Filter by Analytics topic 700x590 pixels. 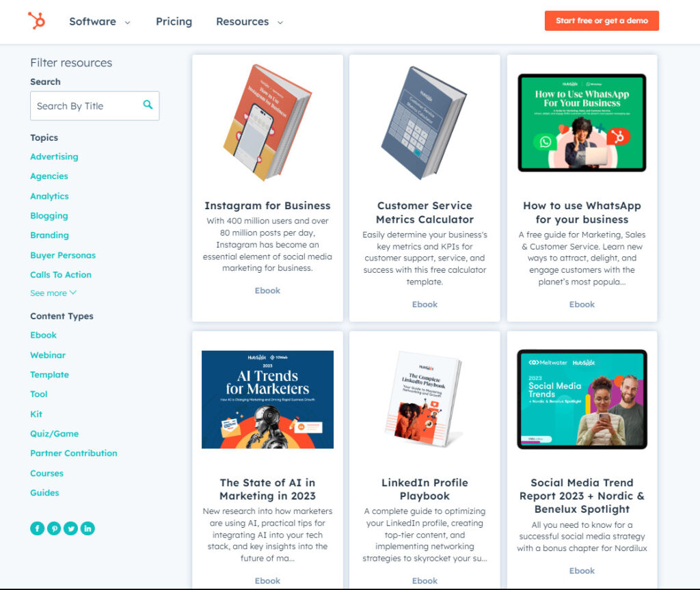[49, 196]
